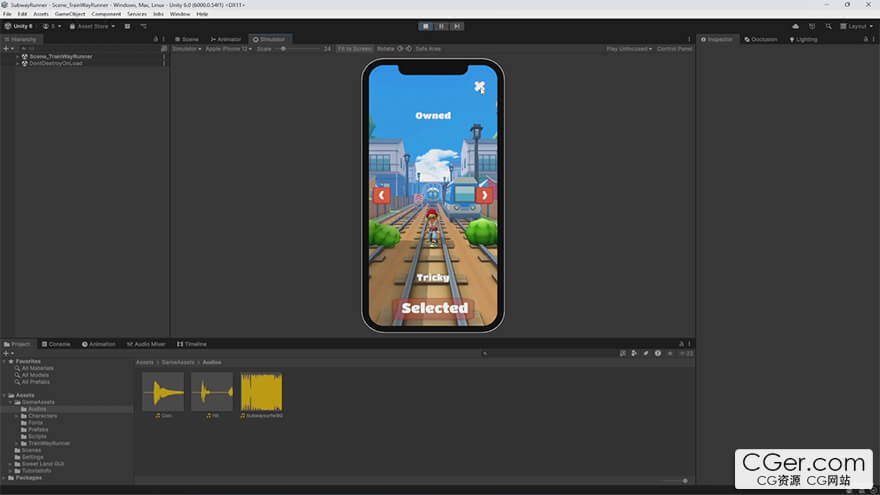Click the Pause button in the toolbar

(x=441, y=26)
